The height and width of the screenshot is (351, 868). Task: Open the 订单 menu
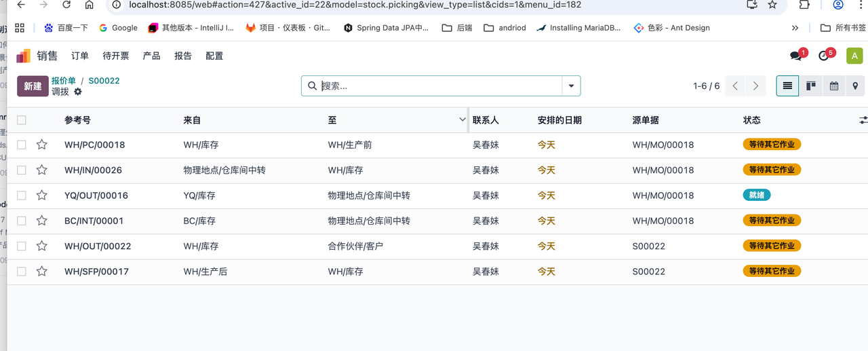[x=80, y=56]
